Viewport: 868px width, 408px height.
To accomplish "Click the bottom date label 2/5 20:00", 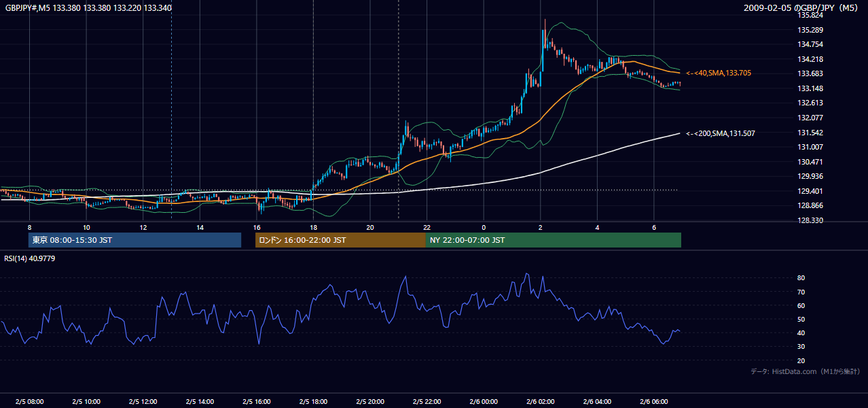I will tap(370, 401).
